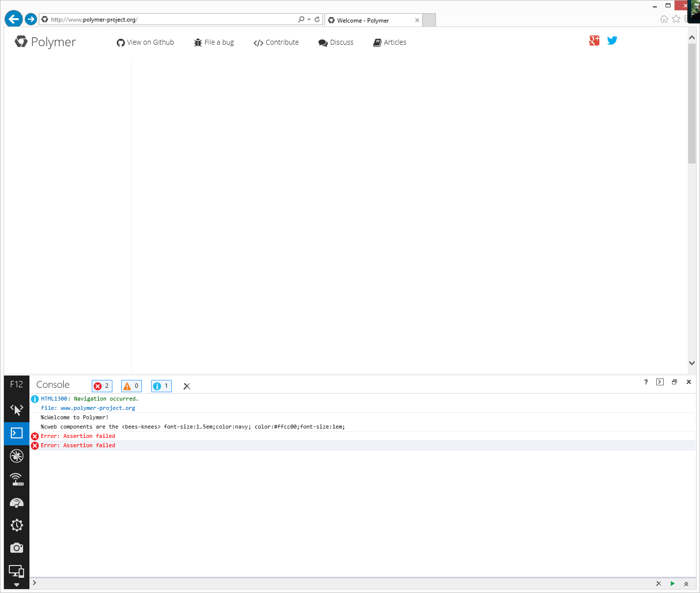
Task: Toggle the console pane icon in F12 header
Action: click(660, 382)
